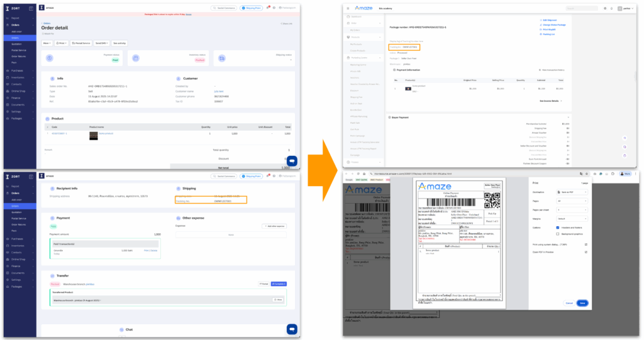Click the Inventory status box icon

[x=135, y=58]
